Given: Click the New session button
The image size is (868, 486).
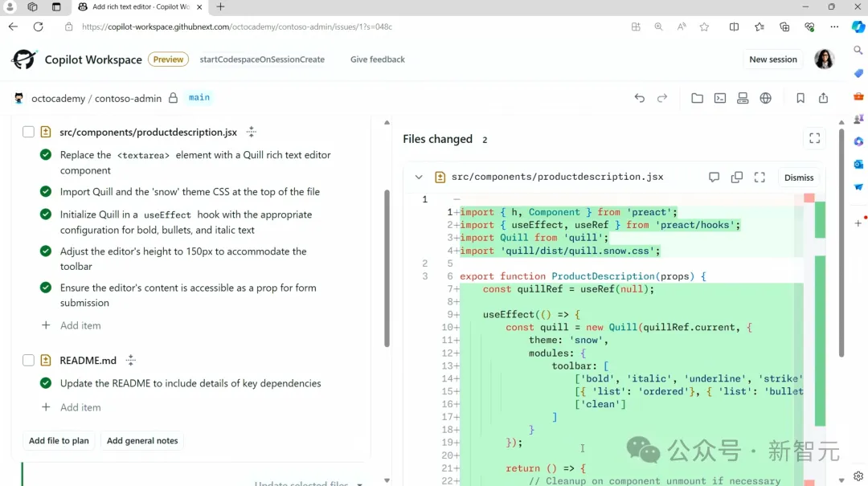Looking at the screenshot, I should [x=773, y=59].
